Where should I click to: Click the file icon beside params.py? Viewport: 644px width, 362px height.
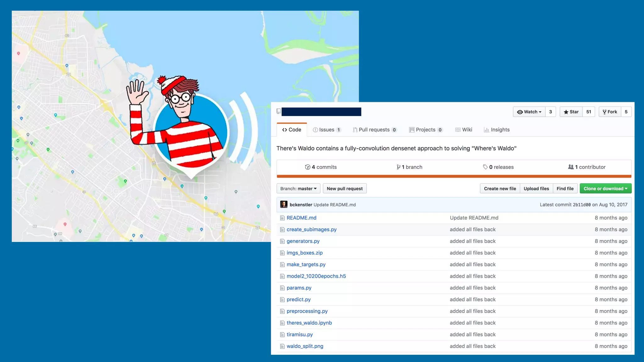pyautogui.click(x=282, y=288)
